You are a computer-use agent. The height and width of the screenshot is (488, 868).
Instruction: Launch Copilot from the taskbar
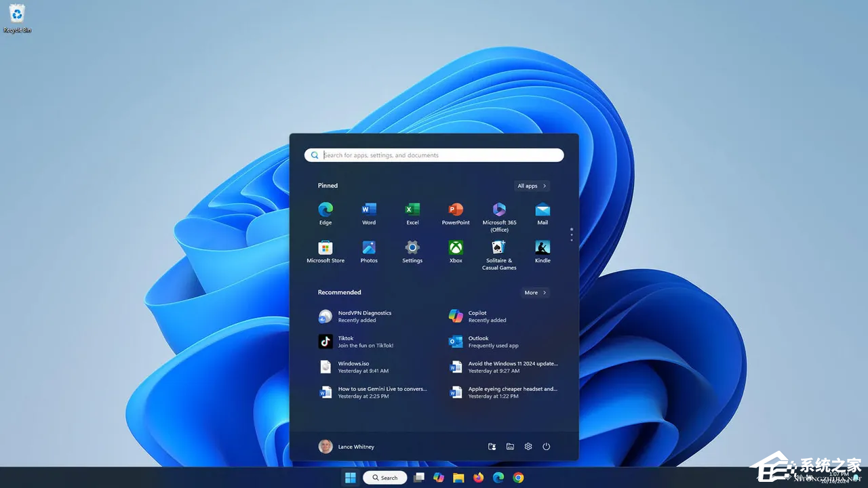pyautogui.click(x=439, y=478)
